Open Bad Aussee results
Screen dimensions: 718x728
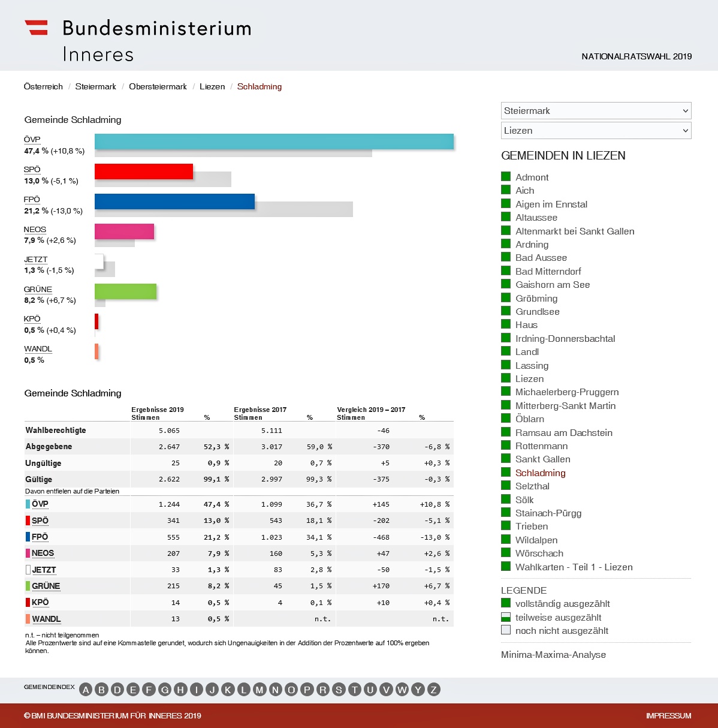541,258
